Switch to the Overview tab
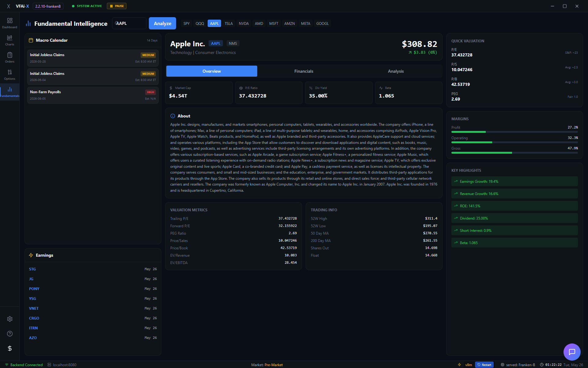 [212, 71]
